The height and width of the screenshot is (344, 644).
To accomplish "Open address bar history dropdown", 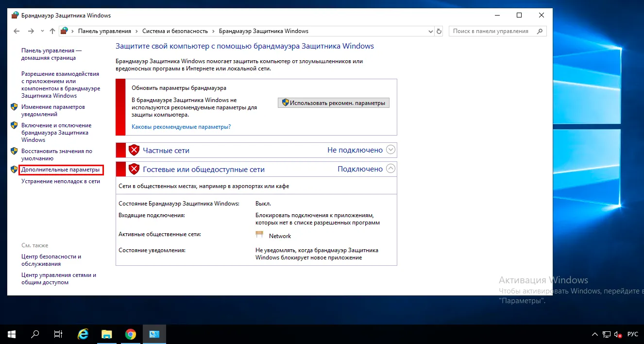I will click(430, 31).
